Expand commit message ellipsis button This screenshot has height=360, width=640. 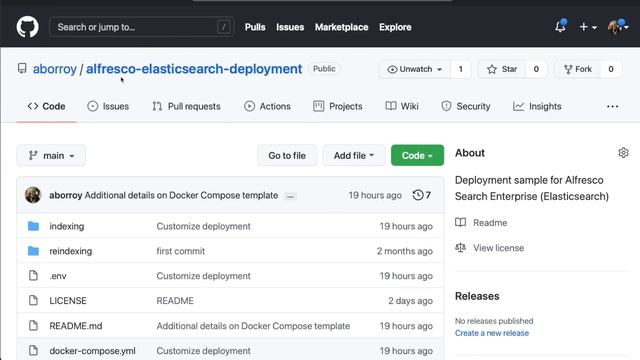[x=290, y=196]
